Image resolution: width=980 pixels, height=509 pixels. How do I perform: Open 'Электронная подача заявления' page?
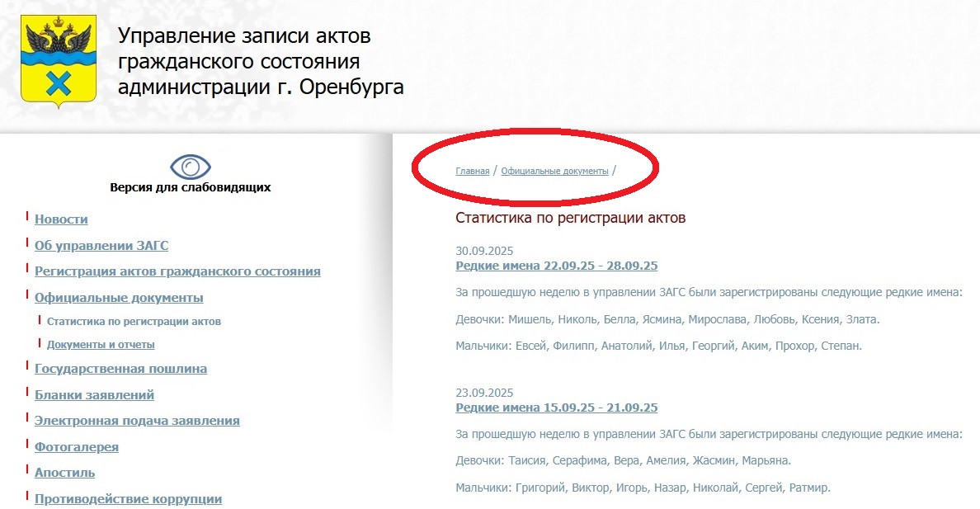click(x=137, y=421)
